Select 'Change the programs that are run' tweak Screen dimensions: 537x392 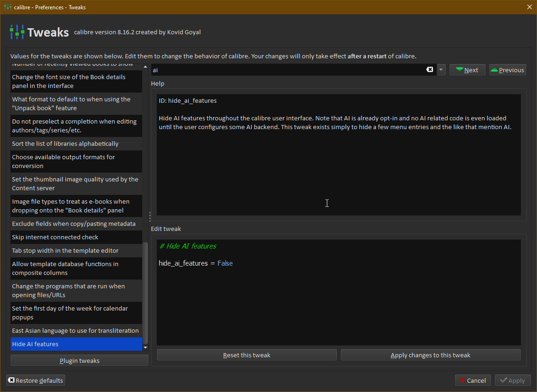point(76,291)
